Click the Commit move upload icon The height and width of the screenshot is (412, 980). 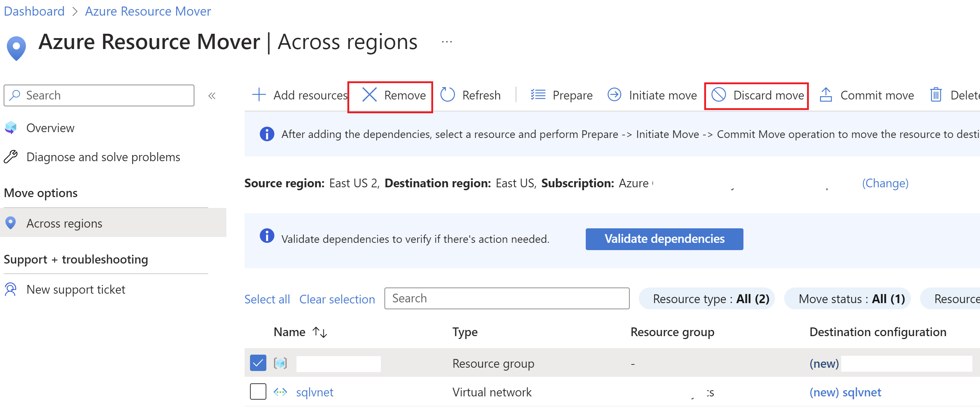(826, 95)
